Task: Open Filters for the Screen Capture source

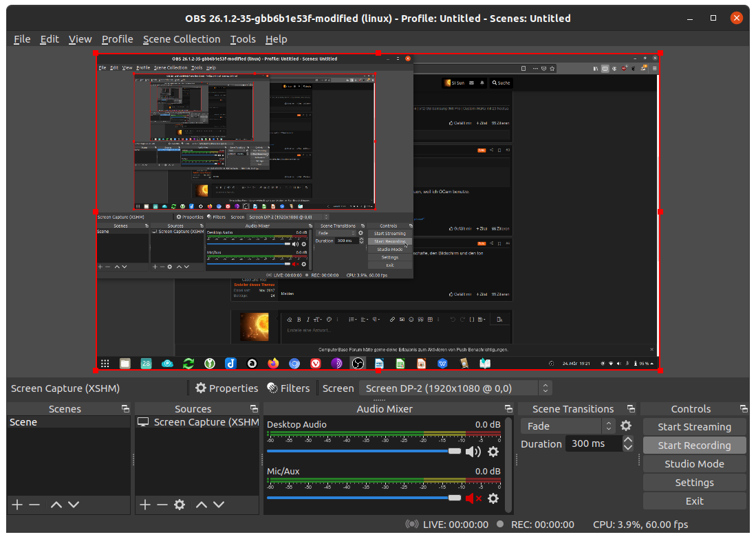Action: (290, 388)
